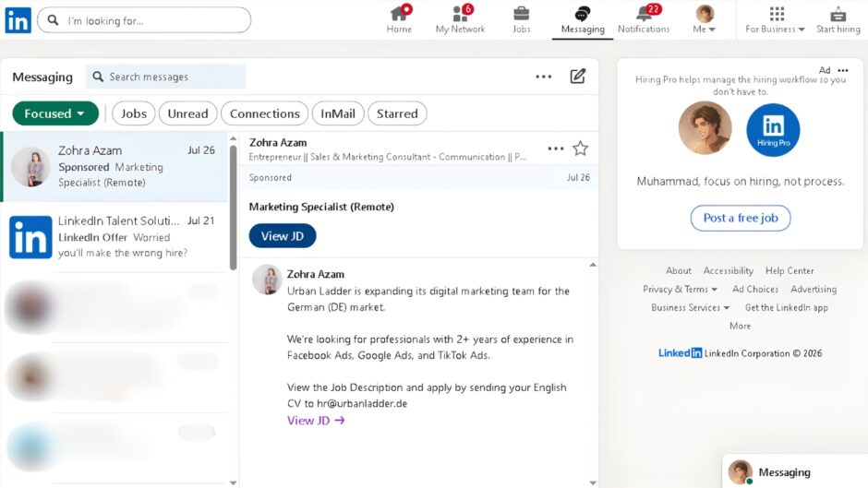Click LinkedIn Talent Solutions logo avatar

click(30, 237)
